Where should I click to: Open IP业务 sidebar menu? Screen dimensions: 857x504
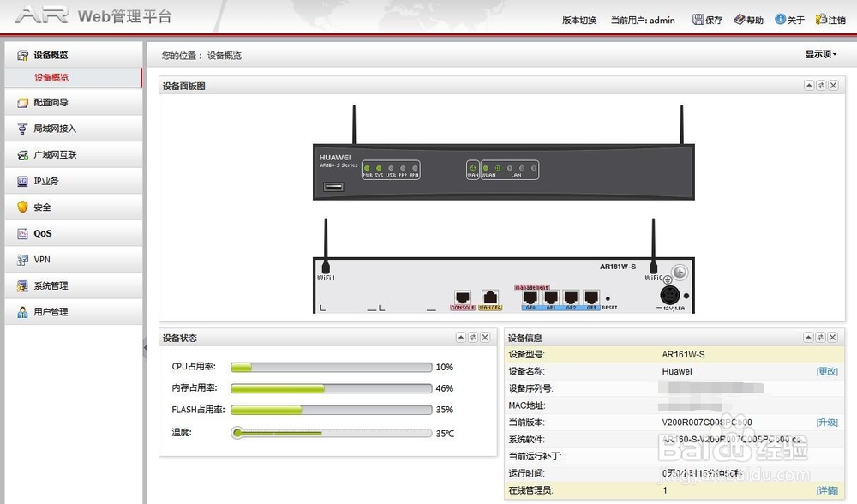73,181
